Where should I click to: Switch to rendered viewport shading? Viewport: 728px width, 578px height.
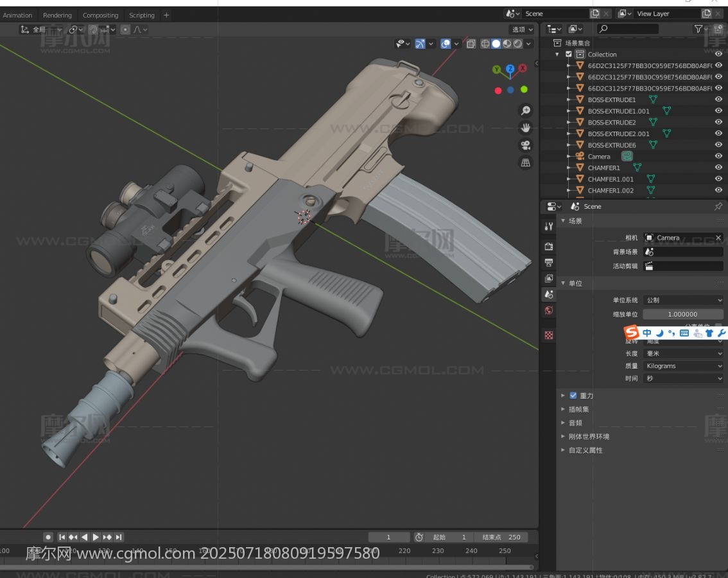(x=517, y=44)
